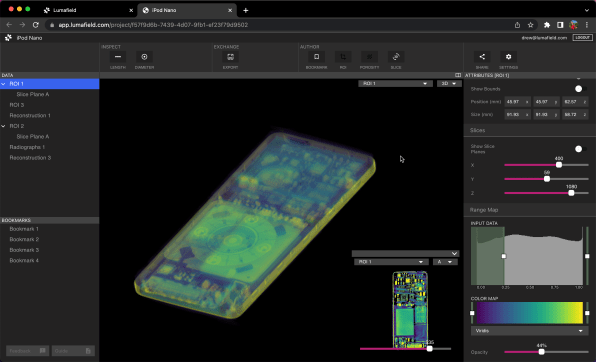Screen dimensions: 596x362
Task: Open the Viridis color map dropdown
Action: (529, 331)
